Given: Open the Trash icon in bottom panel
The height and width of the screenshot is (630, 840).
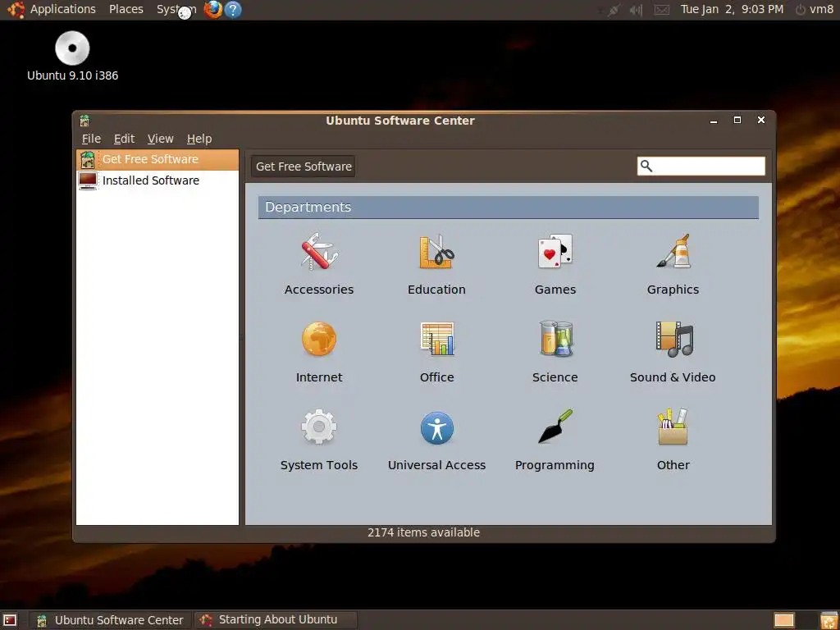Looking at the screenshot, I should pyautogui.click(x=829, y=620).
